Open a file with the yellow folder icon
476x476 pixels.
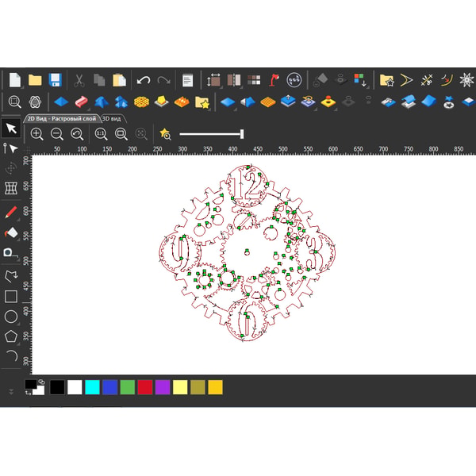(x=35, y=80)
